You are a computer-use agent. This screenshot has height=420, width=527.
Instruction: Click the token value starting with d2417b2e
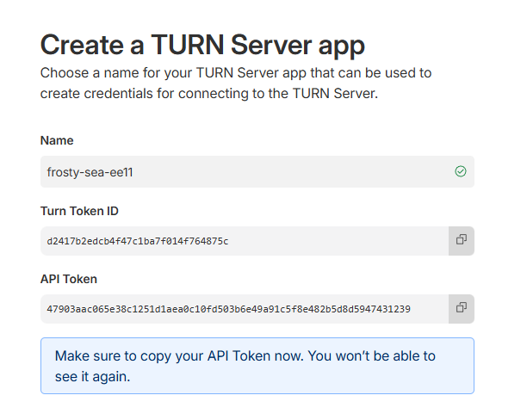pos(138,241)
